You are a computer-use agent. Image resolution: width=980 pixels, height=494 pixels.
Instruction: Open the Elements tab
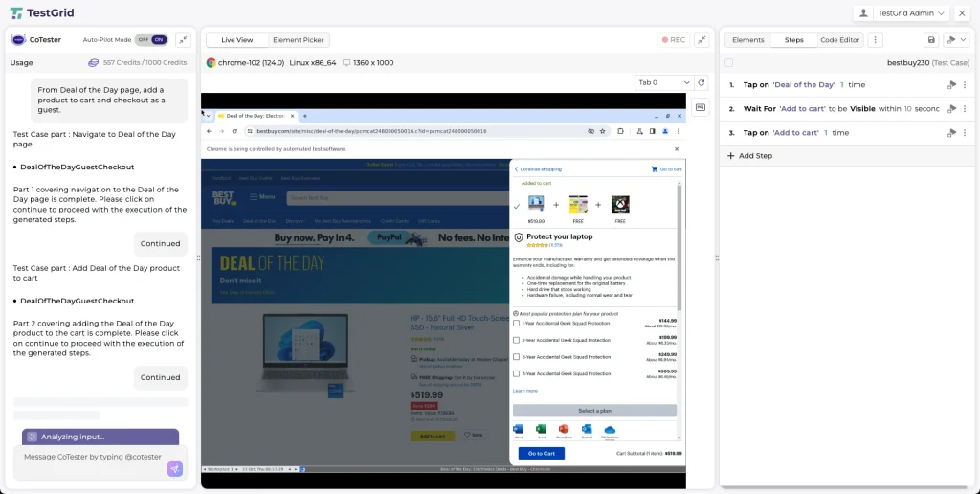(748, 40)
